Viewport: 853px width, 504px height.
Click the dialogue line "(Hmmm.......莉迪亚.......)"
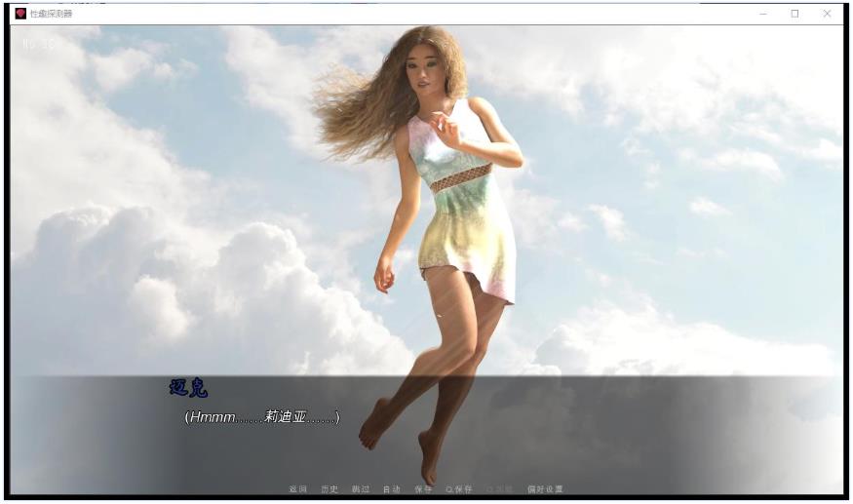(x=261, y=417)
